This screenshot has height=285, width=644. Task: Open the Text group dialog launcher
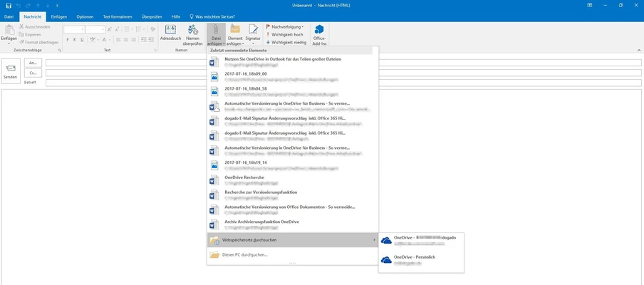[x=155, y=50]
